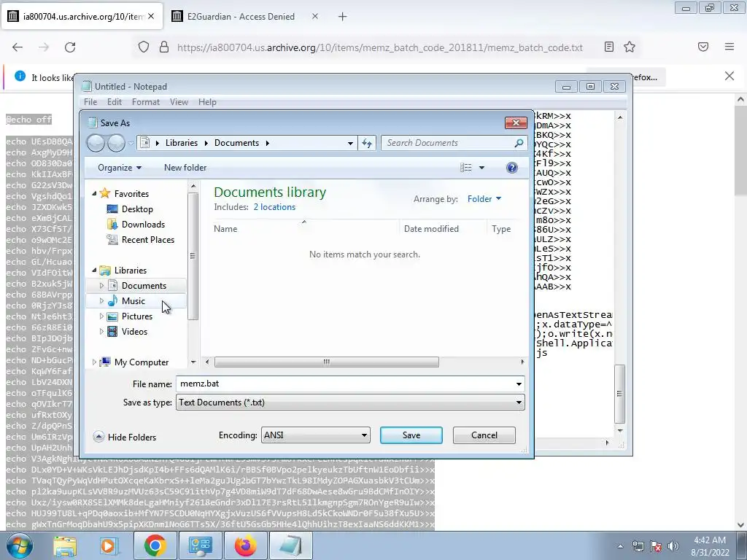Screen dimensions: 747x560
Task: Expand the Documents library node
Action: (101, 286)
